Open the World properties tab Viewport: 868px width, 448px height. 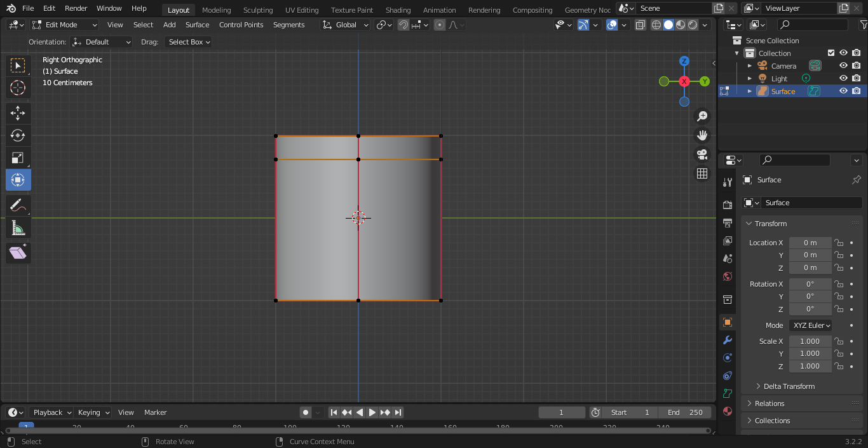pyautogui.click(x=728, y=276)
